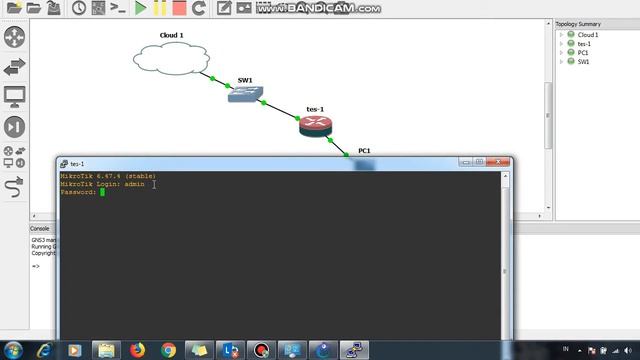Viewport: 640px width, 360px height.
Task: Click the New project folder icon
Action: pyautogui.click(x=14, y=7)
